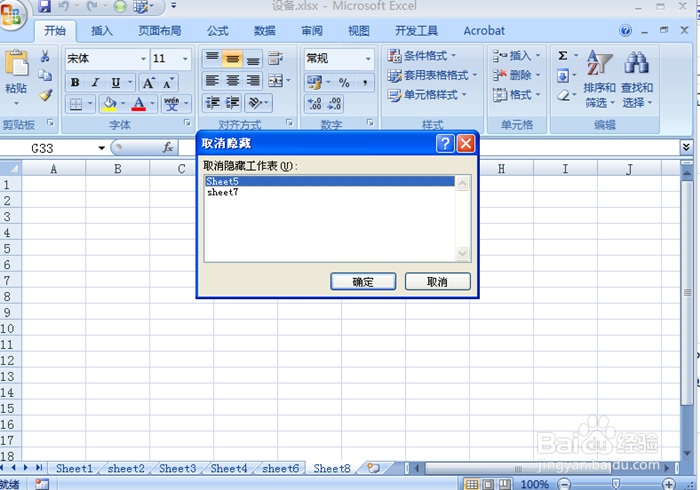
Task: Apply accounting currency format
Action: (x=314, y=82)
